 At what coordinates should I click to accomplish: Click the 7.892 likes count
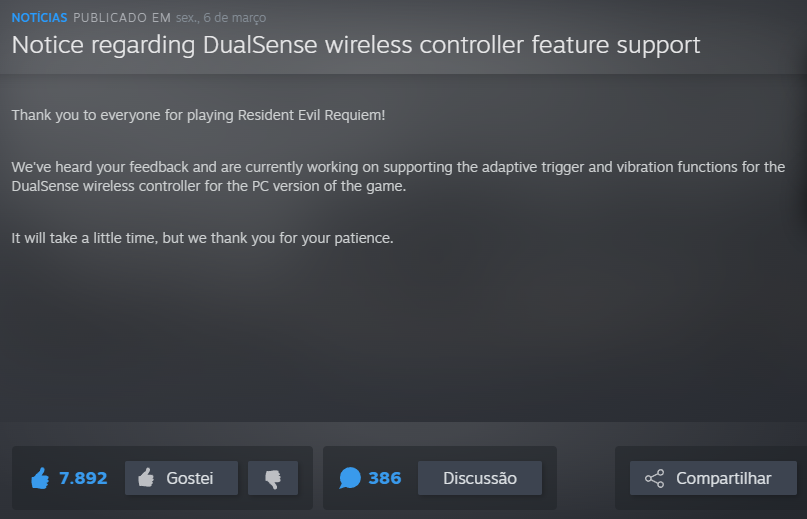point(83,479)
